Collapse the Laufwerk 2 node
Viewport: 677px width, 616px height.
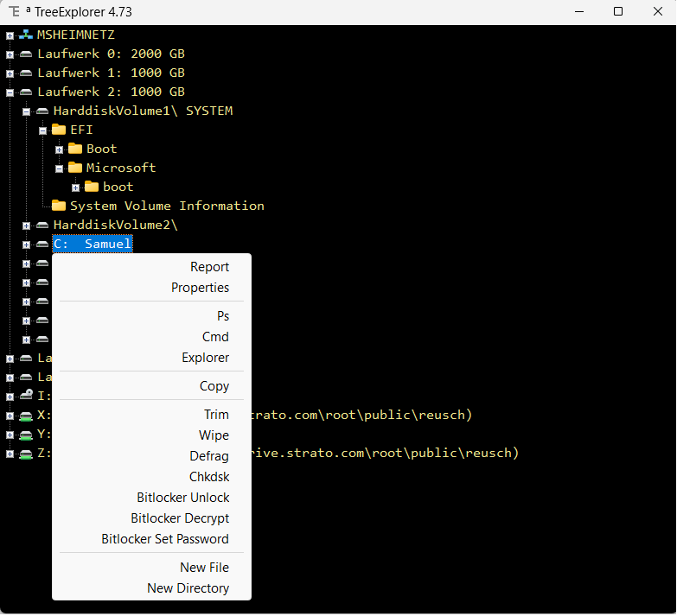click(10, 92)
